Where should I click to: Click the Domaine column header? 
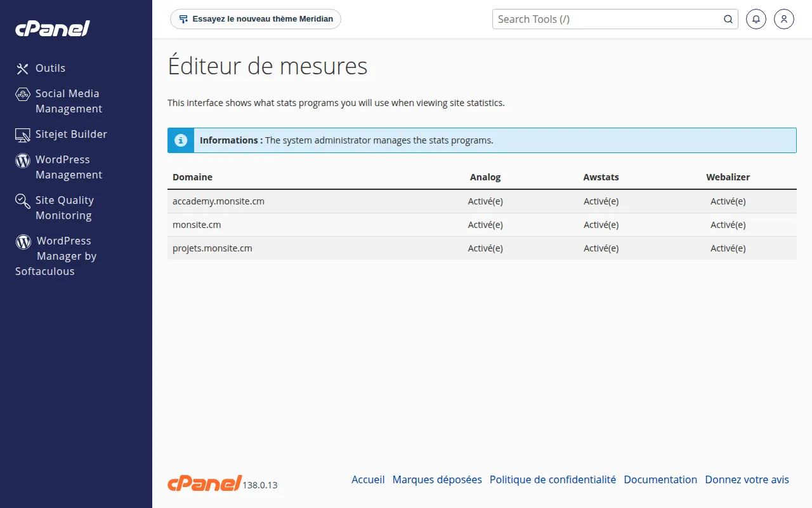click(192, 177)
